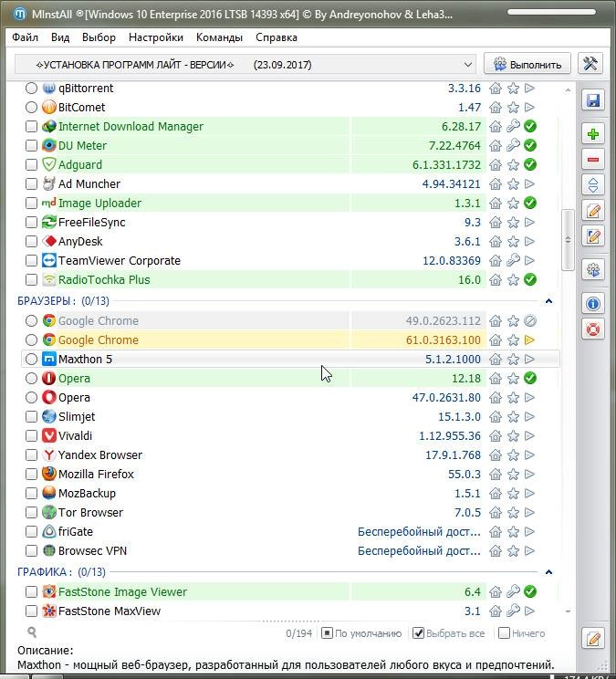616x679 pixels.
Task: Open the Команды menu
Action: [219, 37]
